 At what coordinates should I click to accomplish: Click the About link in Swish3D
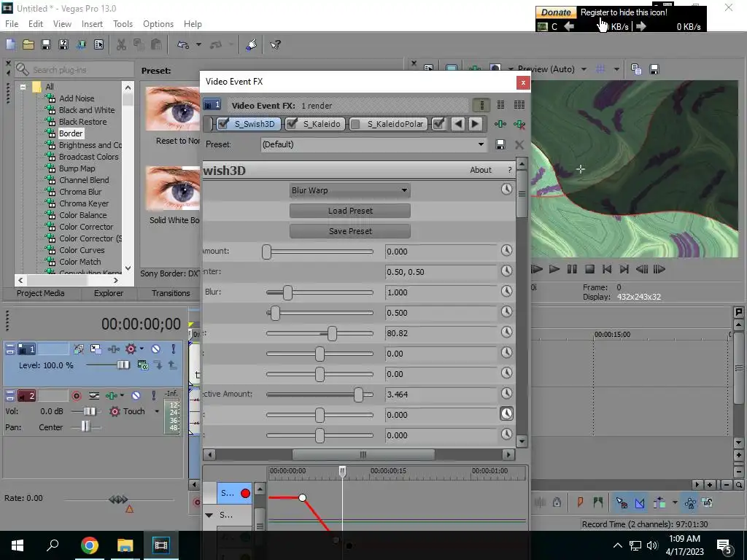tap(480, 170)
